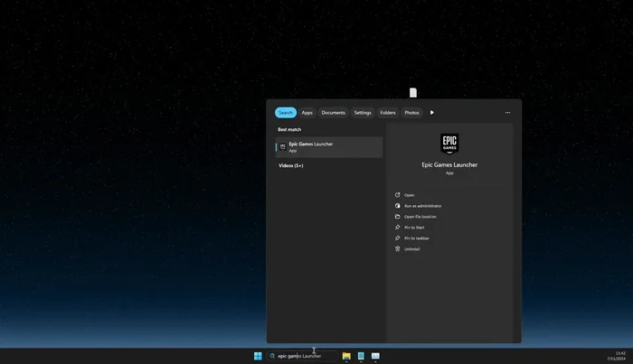Click the Windows Start button
This screenshot has width=633, height=364.
pos(258,356)
